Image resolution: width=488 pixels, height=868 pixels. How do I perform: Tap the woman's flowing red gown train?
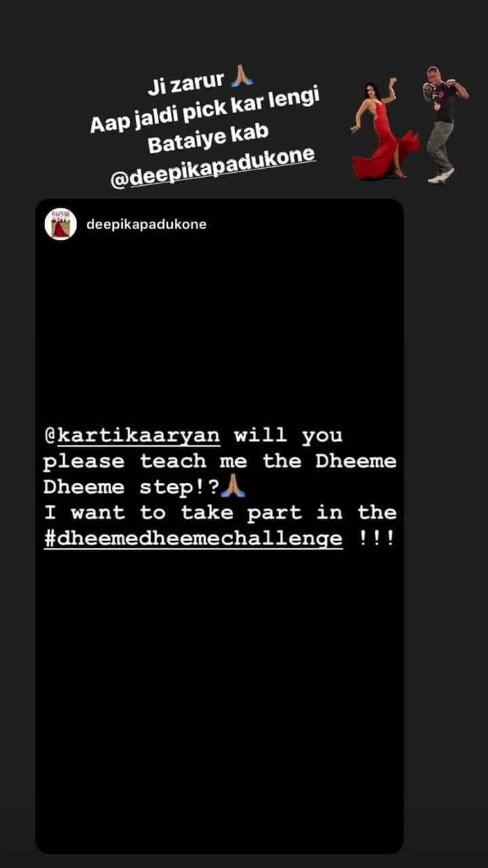point(400,156)
